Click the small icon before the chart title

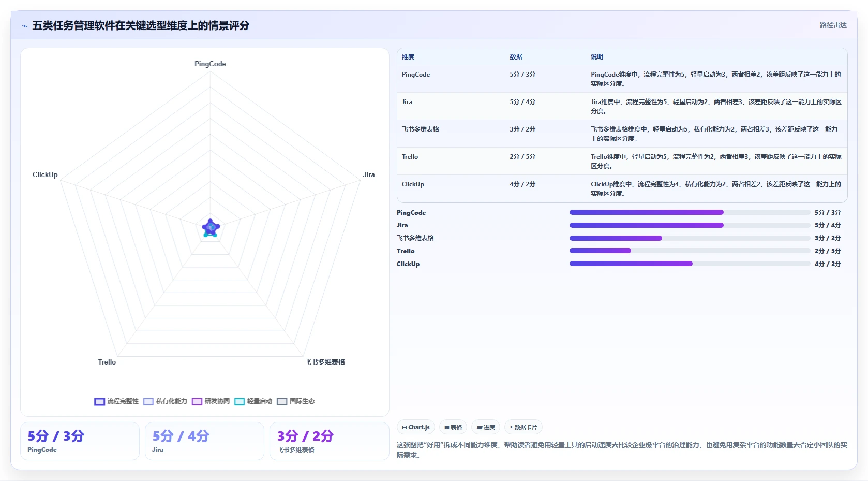coord(24,26)
